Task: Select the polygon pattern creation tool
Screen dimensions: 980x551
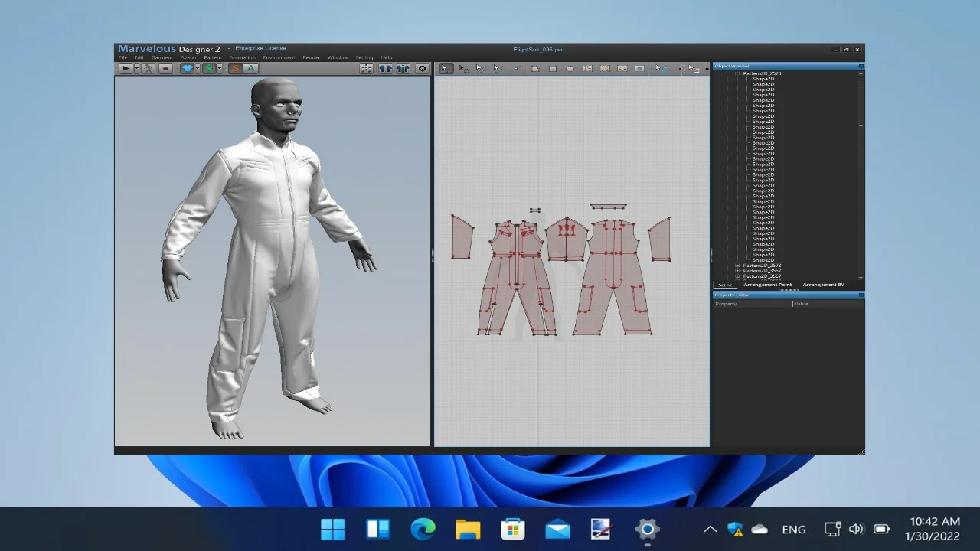Action: pyautogui.click(x=535, y=68)
